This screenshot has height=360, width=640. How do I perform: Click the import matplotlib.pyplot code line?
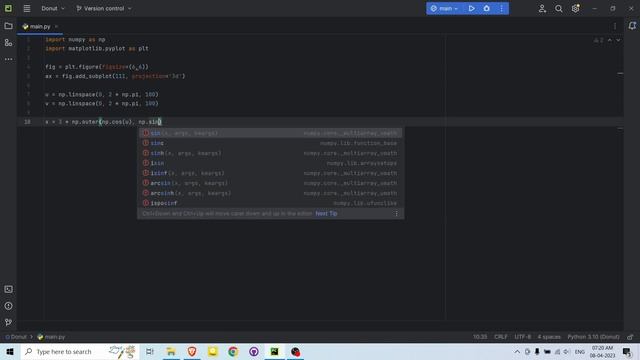97,49
